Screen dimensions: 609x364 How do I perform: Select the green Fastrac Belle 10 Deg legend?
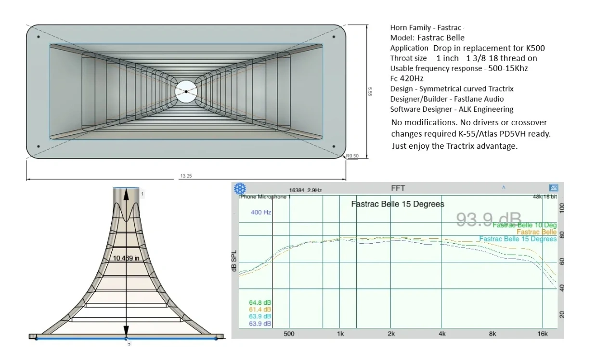click(x=524, y=225)
